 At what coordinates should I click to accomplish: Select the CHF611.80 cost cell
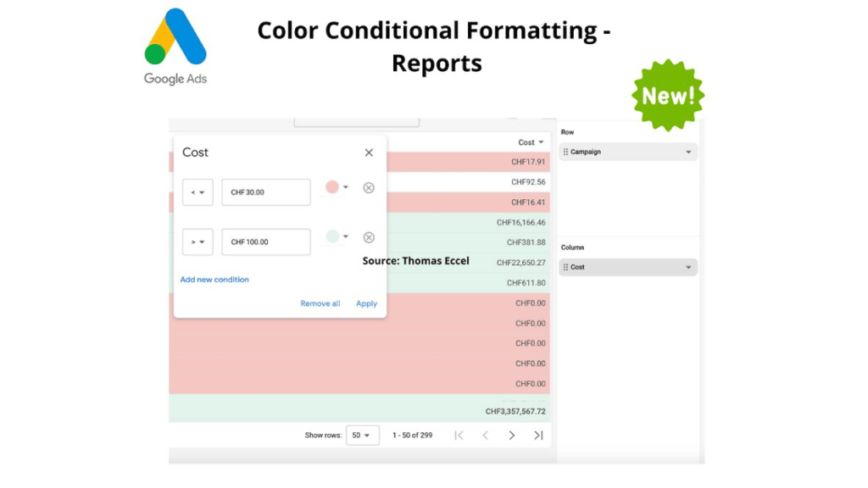pyautogui.click(x=526, y=283)
